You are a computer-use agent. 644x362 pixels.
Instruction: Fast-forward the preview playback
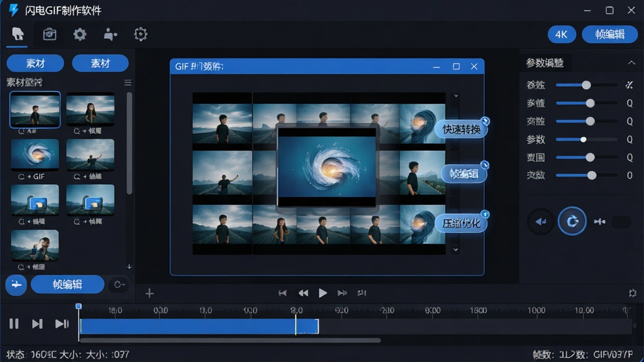coord(342,293)
